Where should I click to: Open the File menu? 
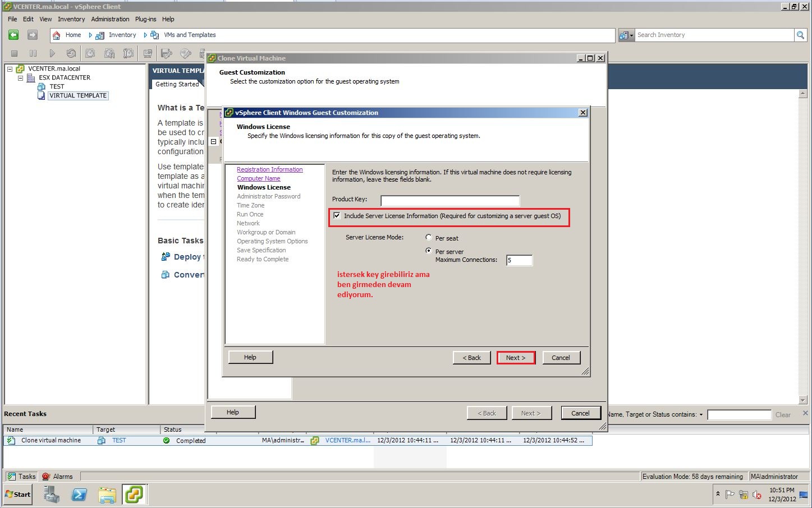point(12,19)
